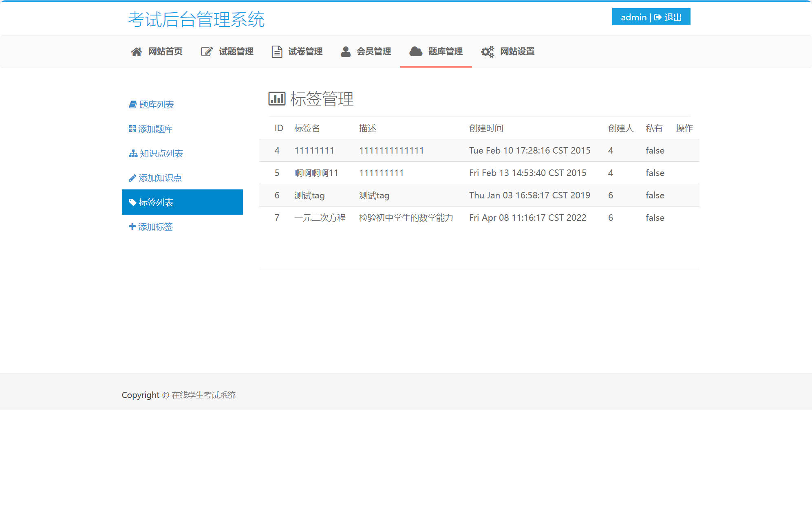The height and width of the screenshot is (510, 812).
Task: Click the cloud icon for 题库管理
Action: pyautogui.click(x=415, y=51)
